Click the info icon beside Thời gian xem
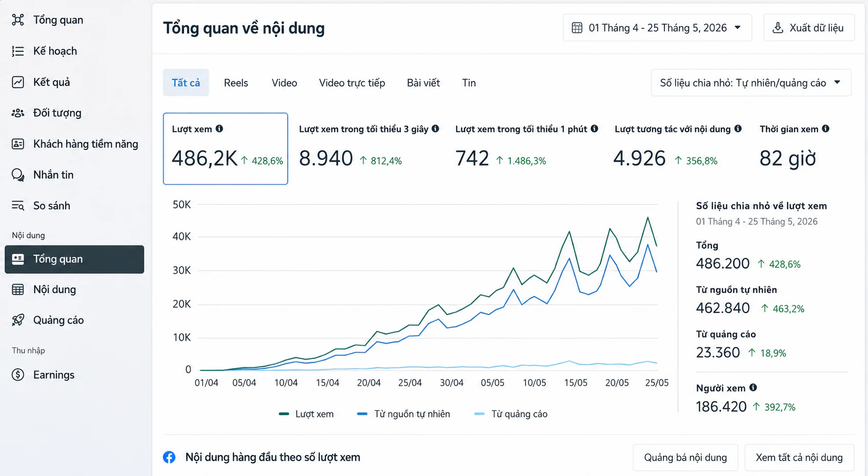 (x=825, y=129)
